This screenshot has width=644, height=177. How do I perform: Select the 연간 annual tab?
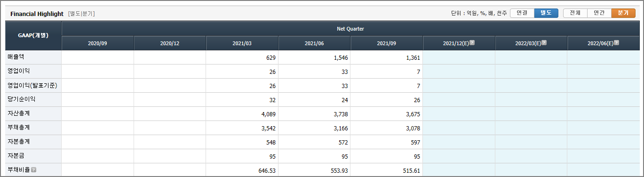tap(599, 13)
